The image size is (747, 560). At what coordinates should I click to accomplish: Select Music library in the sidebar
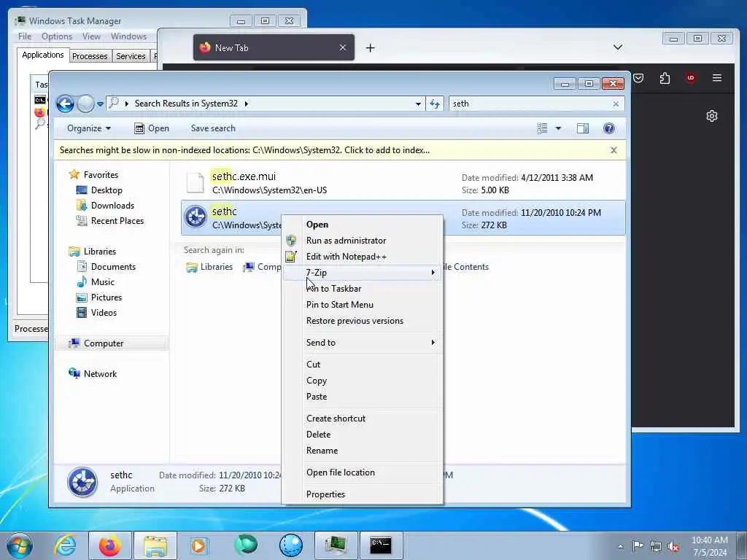[96, 282]
